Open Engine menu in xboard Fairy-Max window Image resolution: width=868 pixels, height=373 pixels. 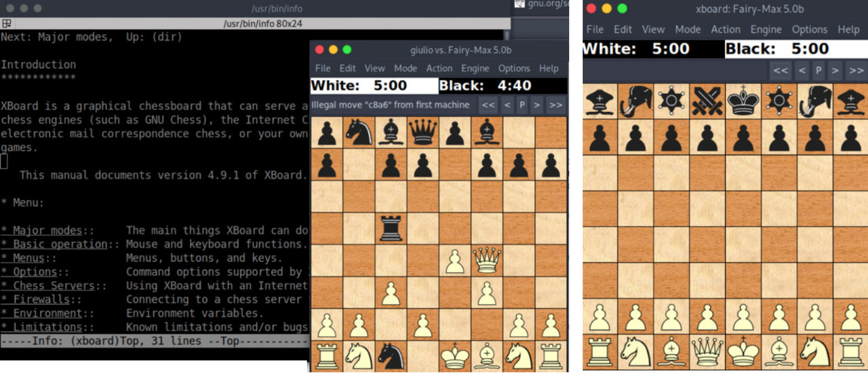coord(766,29)
